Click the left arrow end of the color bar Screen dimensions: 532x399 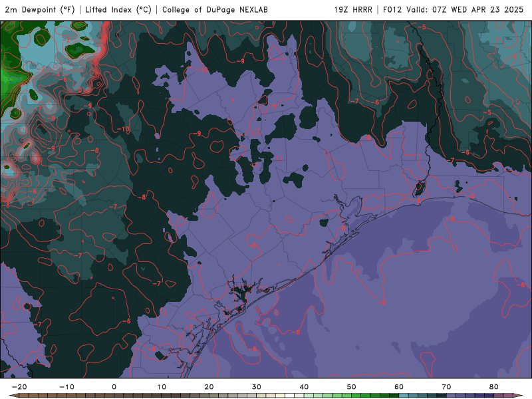[x=13, y=395]
